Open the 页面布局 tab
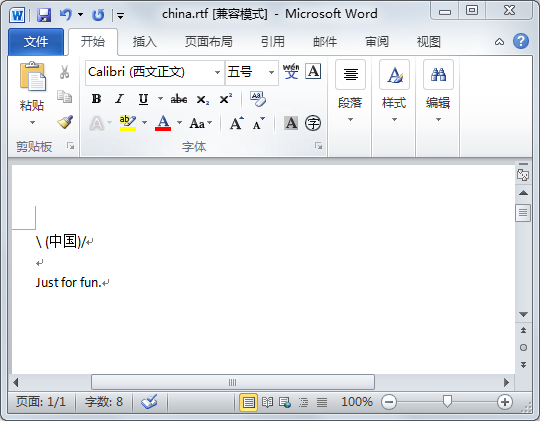The width and height of the screenshot is (540, 421). pyautogui.click(x=209, y=42)
